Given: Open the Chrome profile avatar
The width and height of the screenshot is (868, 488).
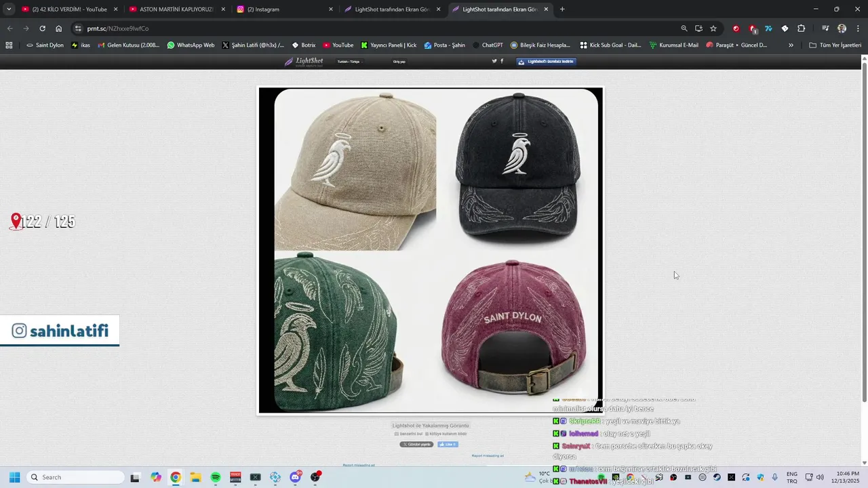Looking at the screenshot, I should tap(842, 28).
